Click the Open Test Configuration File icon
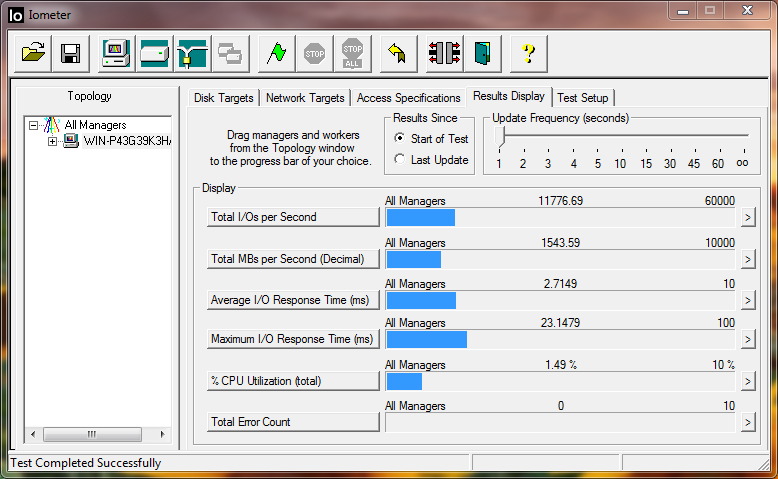The width and height of the screenshot is (778, 479). [33, 54]
